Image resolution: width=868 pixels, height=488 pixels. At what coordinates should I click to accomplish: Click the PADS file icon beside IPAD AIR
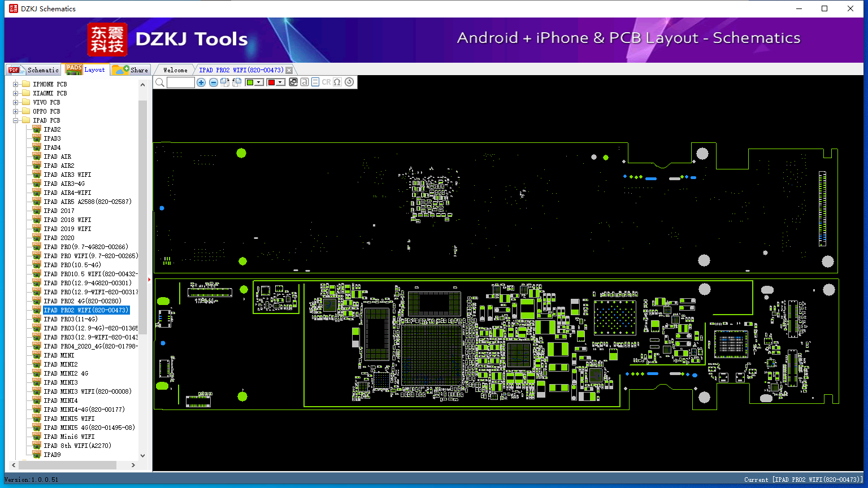pos(37,156)
